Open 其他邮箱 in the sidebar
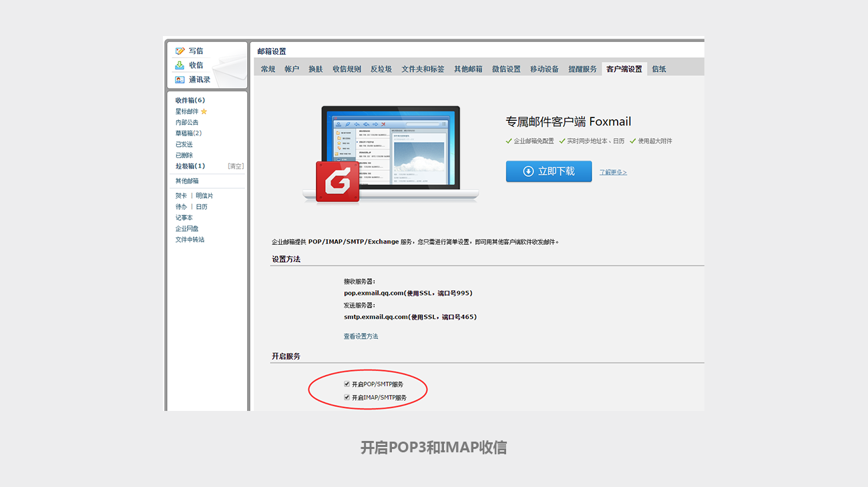This screenshot has height=487, width=868. tap(187, 181)
